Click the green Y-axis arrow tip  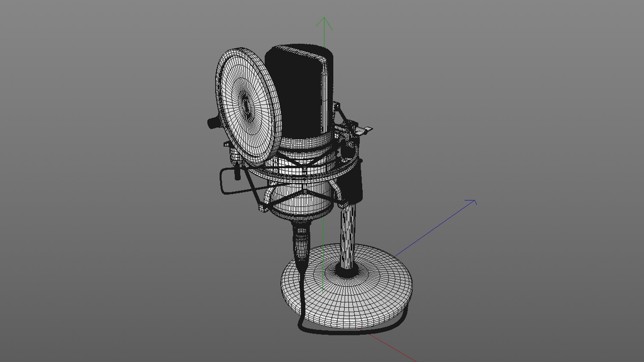(324, 18)
